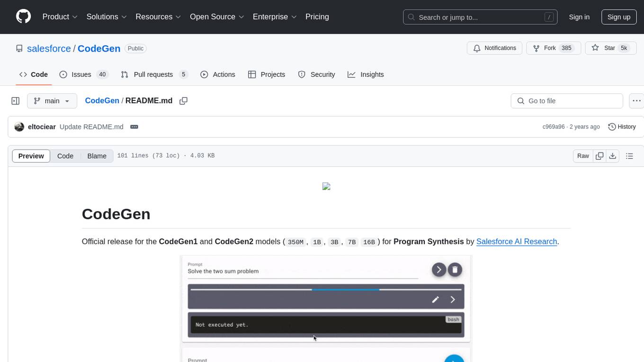Open eltociear author link
Screen dimensions: 644x362
[x=42, y=127]
